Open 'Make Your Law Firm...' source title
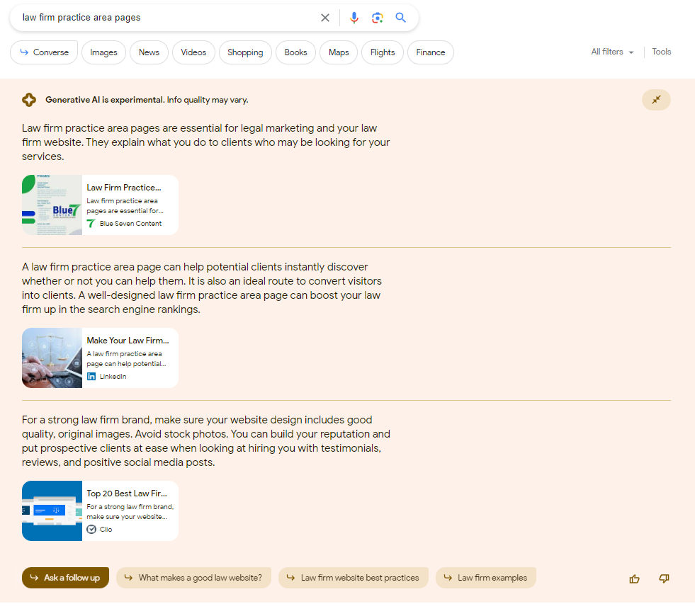This screenshot has height=616, width=695. (x=128, y=341)
